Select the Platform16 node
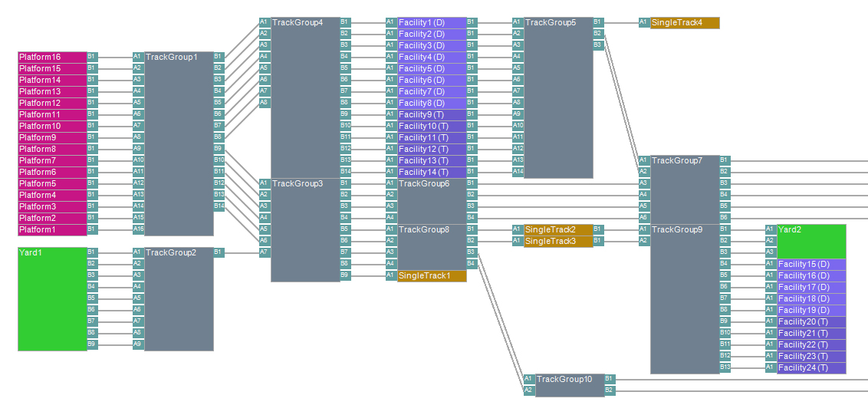 (x=53, y=57)
